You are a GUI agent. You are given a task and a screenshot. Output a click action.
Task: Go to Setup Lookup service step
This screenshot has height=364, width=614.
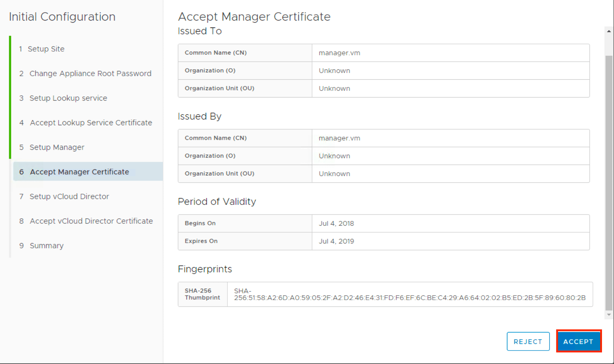[x=68, y=98]
